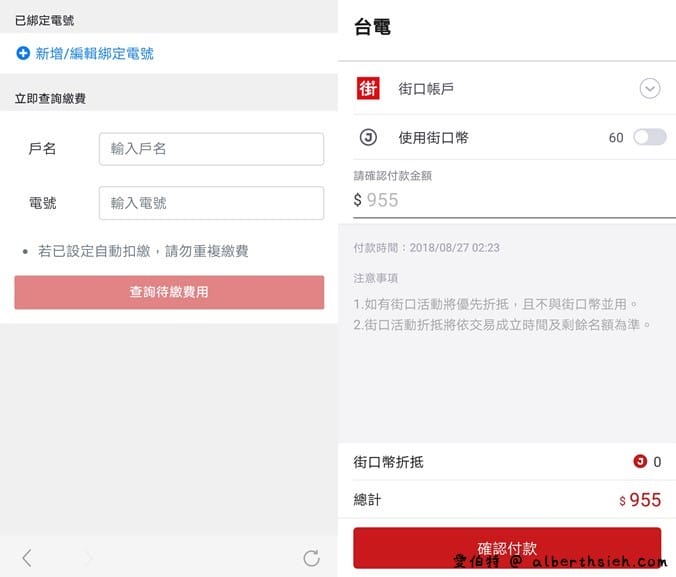Click the total $955 amount text
676x577 pixels.
pyautogui.click(x=640, y=500)
